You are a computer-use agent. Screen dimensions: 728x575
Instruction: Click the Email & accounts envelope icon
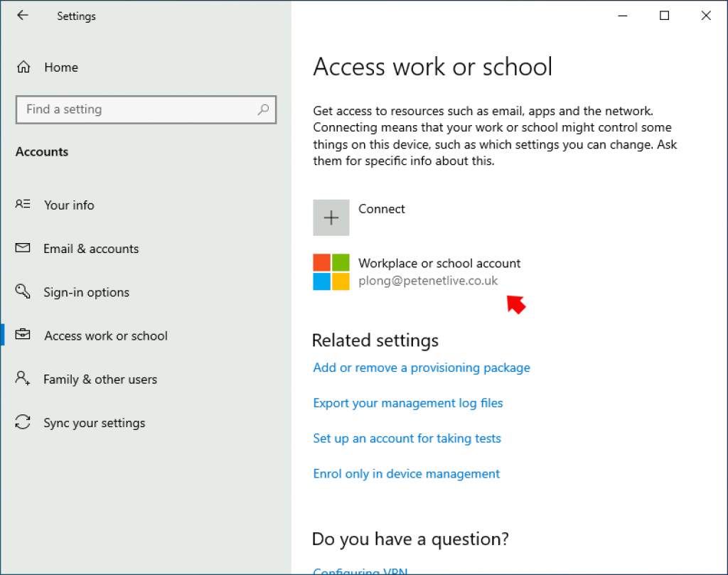pos(23,249)
